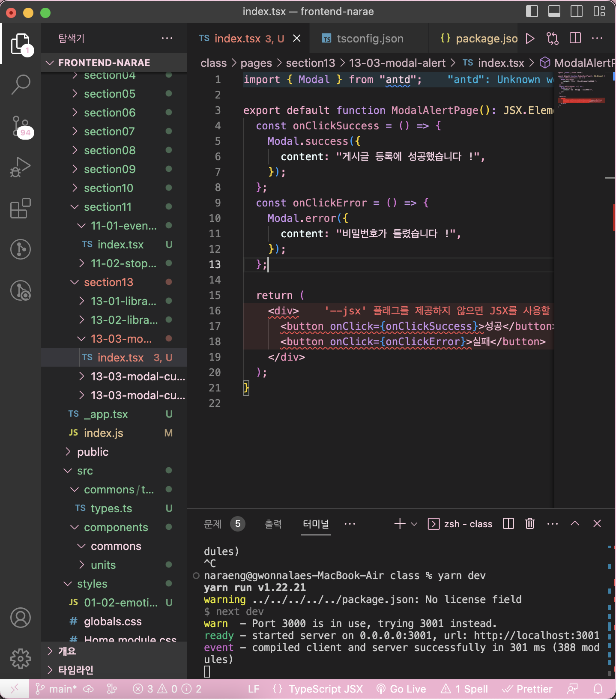616x699 pixels.
Task: Click Prettier status item
Action: [x=527, y=689]
